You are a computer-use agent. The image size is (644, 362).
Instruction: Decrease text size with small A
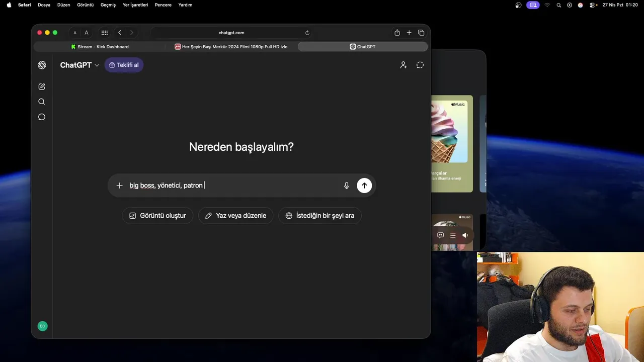pyautogui.click(x=75, y=33)
